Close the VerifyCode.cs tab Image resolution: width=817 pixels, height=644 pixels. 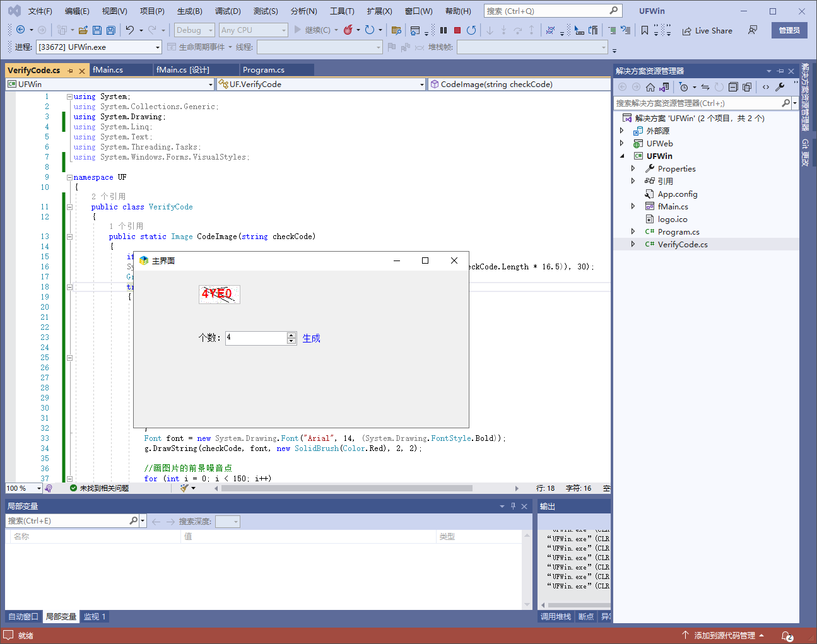[82, 71]
